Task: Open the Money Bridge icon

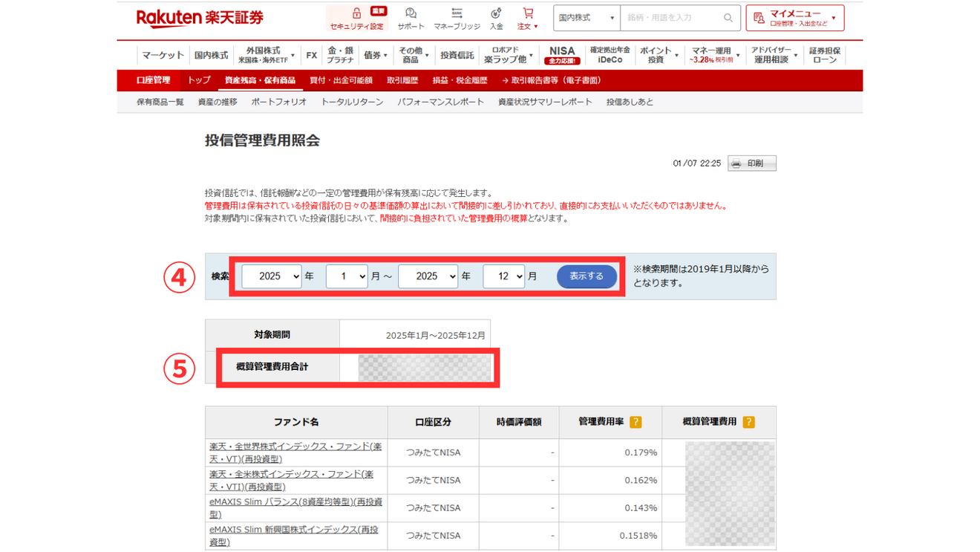Action: (x=457, y=13)
